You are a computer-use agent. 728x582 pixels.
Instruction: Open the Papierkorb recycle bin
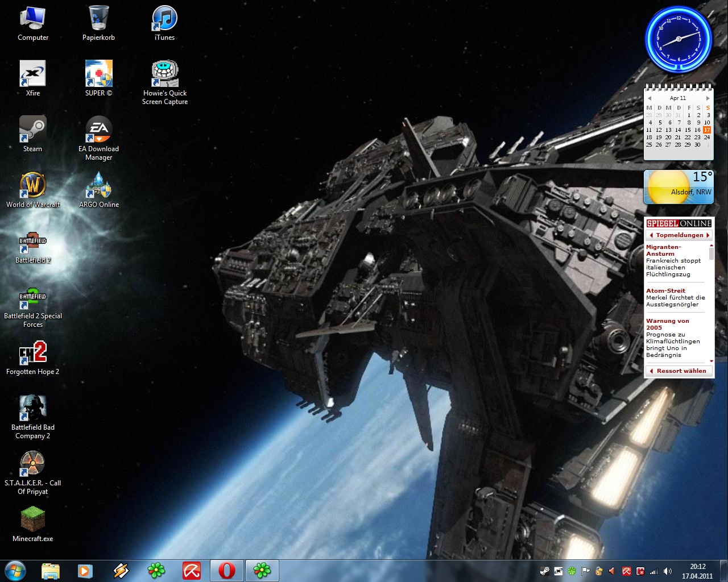(x=98, y=23)
